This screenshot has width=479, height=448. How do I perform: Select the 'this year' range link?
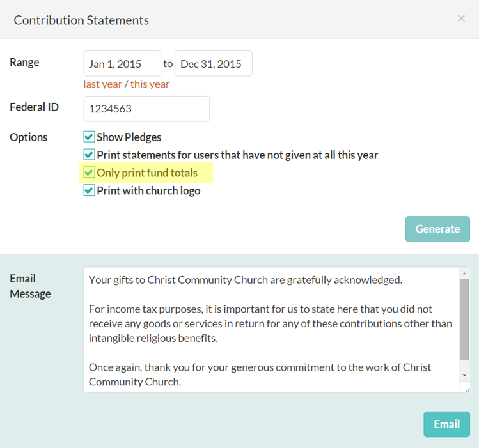point(150,84)
